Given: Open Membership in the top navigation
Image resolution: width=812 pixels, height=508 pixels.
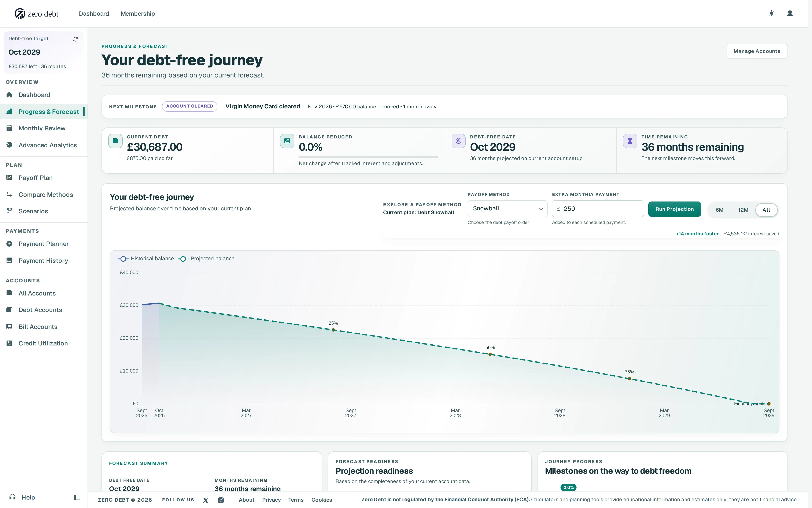Looking at the screenshot, I should 138,13.
